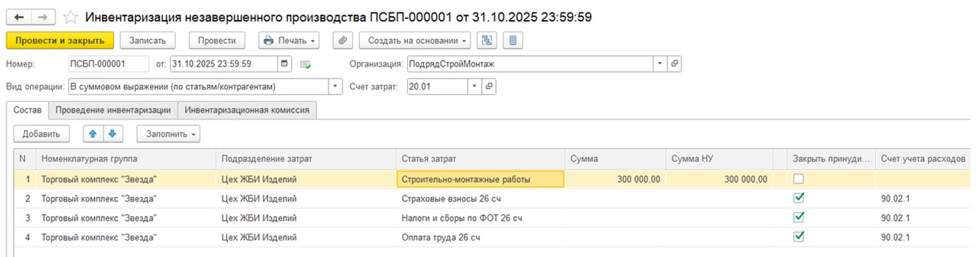Move row down with blue arrow
Viewport: 980px width, 257px height.
point(112,133)
